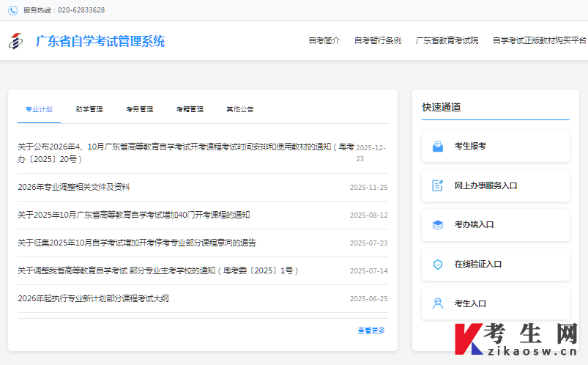Click the date 2025-11-25
The width and height of the screenshot is (588, 365).
point(368,188)
